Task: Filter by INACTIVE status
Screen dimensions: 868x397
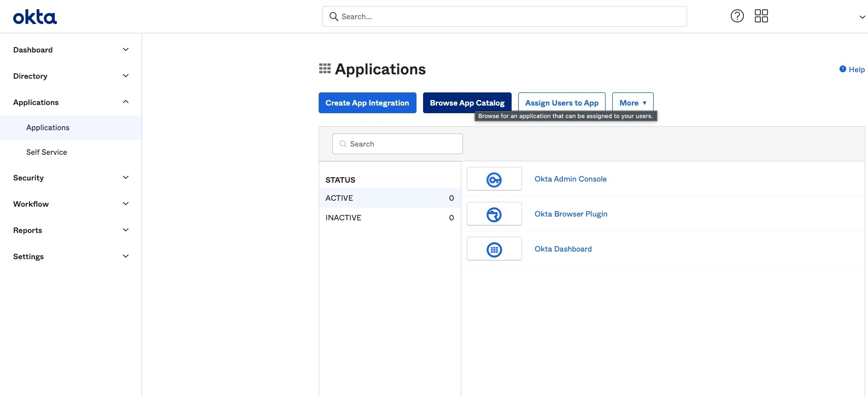Action: (343, 218)
